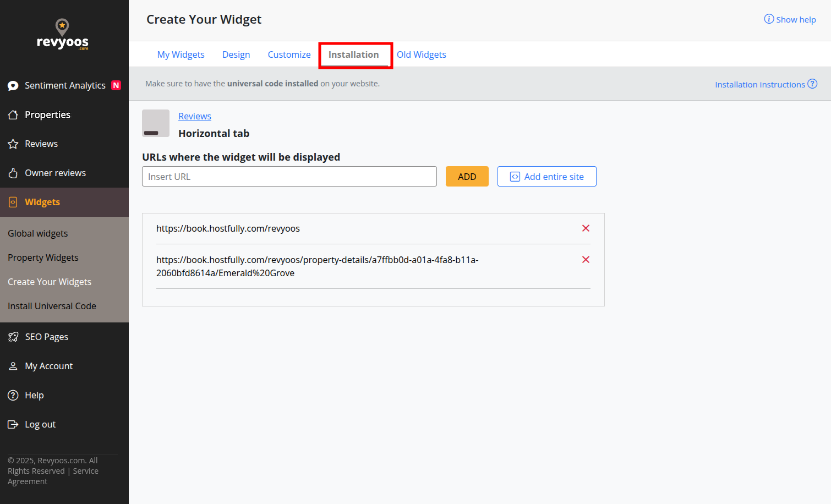The image size is (831, 504).
Task: Click the Revyoos logo
Action: [62, 35]
